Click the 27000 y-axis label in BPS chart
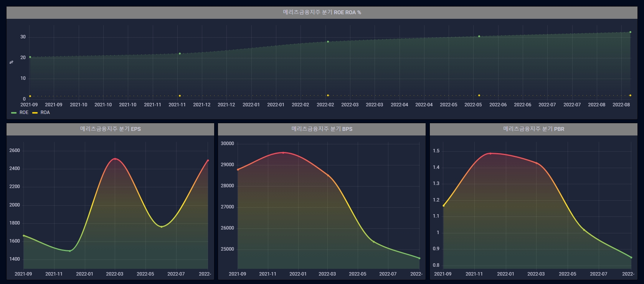644x284 pixels. point(227,207)
